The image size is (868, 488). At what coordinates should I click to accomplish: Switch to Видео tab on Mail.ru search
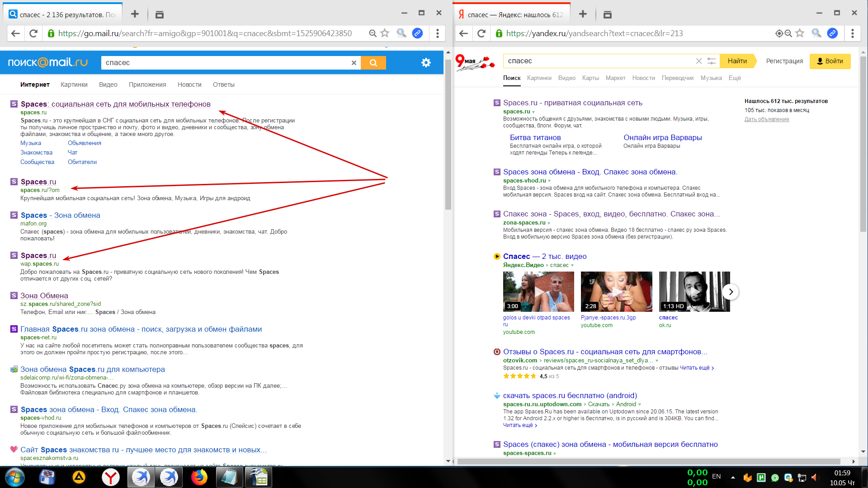[x=108, y=84]
